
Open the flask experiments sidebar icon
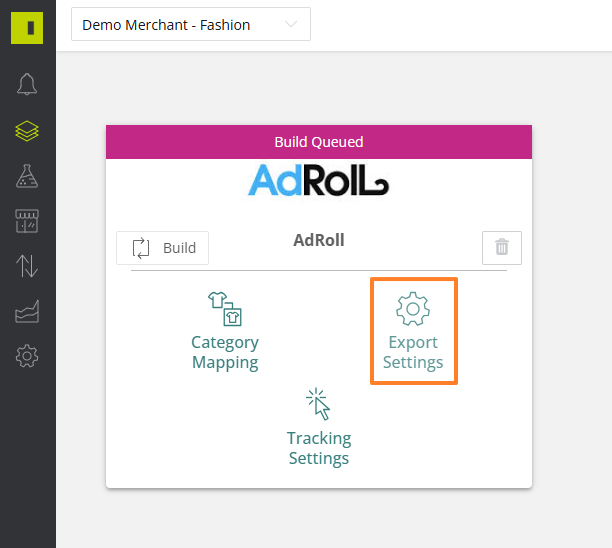27,176
